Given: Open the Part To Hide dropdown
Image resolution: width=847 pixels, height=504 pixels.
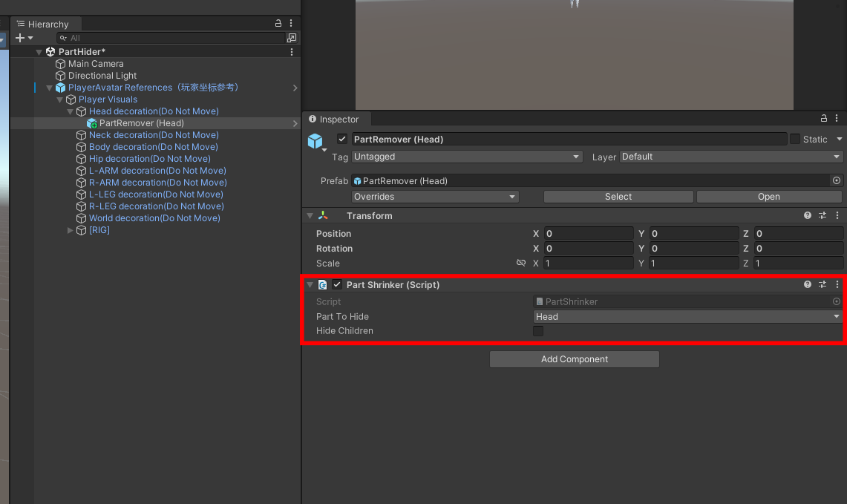Looking at the screenshot, I should pos(687,316).
